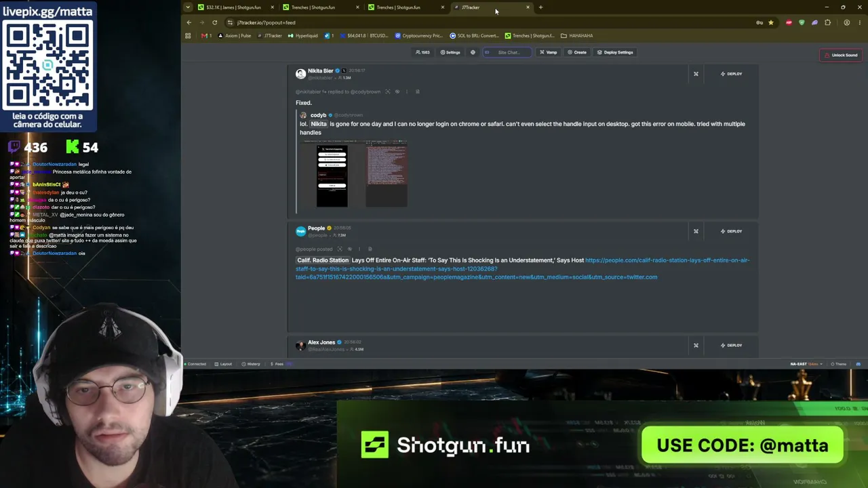Screen dimensions: 868x488
Task: Open the browser extensions puzzle icon
Action: pyautogui.click(x=827, y=22)
